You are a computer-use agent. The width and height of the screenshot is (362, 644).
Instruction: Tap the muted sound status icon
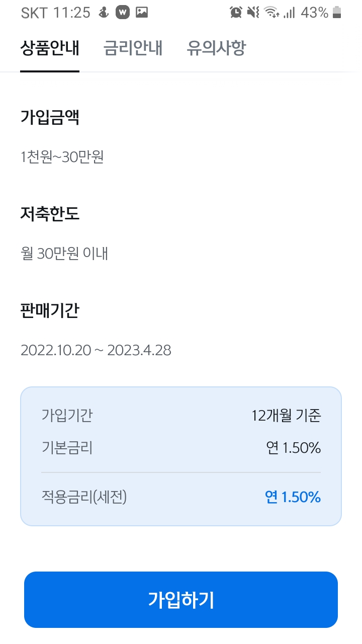point(253,13)
